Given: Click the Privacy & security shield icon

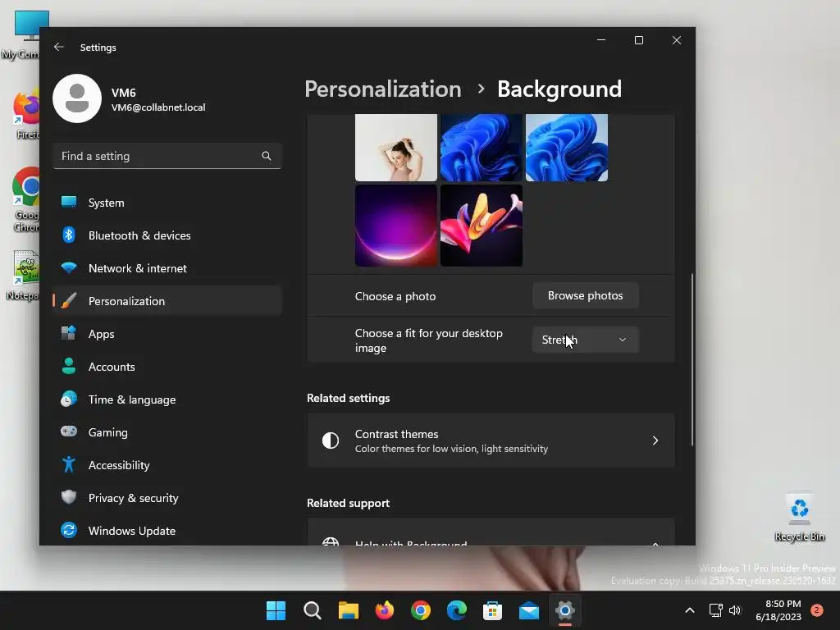Looking at the screenshot, I should click(69, 497).
